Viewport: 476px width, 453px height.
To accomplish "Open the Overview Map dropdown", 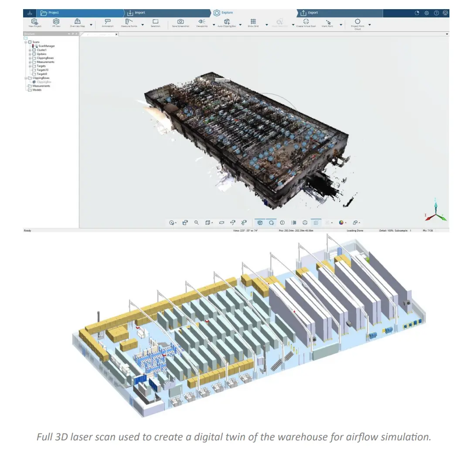I will point(90,24).
